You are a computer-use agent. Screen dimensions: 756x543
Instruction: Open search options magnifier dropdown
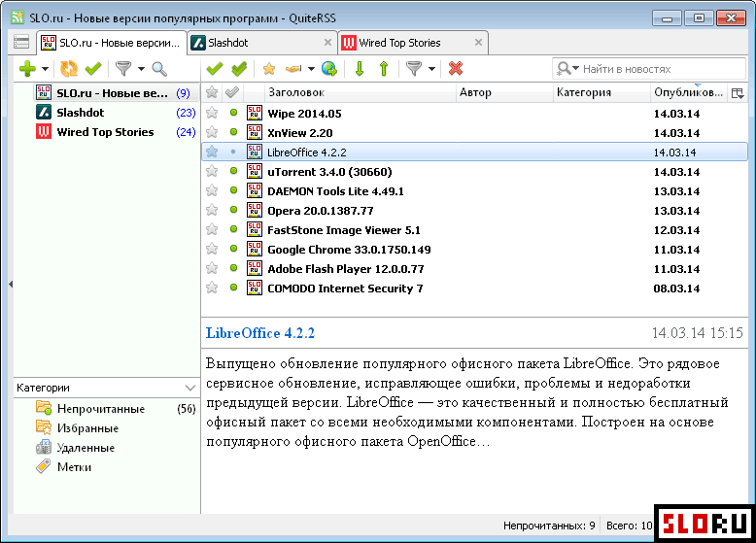point(567,69)
